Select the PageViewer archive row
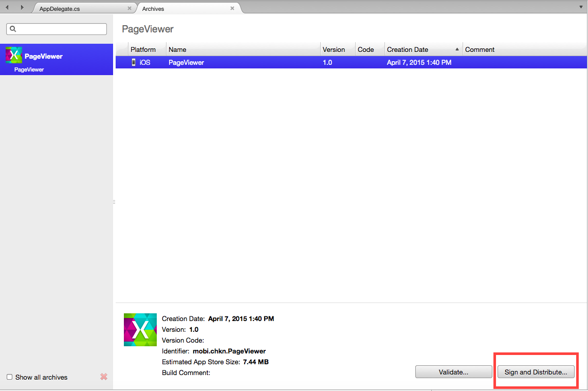Screen dimensions: 588x391 [308, 62]
